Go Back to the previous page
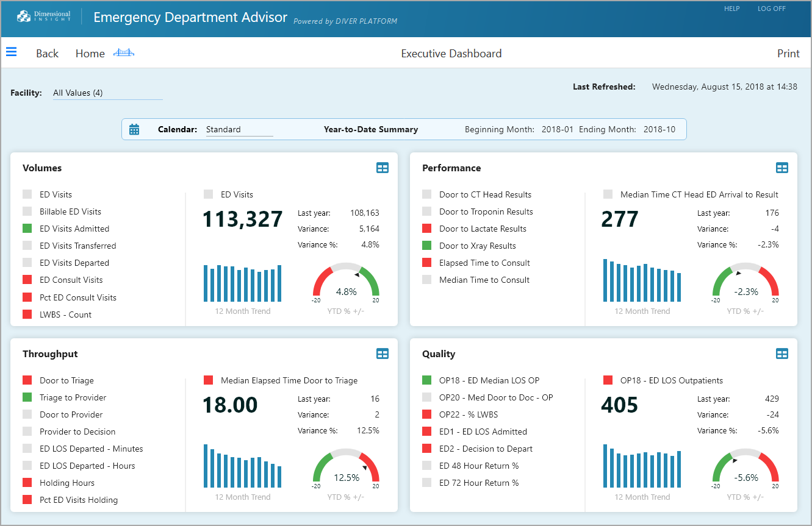Viewport: 812px width, 526px height. coord(47,54)
